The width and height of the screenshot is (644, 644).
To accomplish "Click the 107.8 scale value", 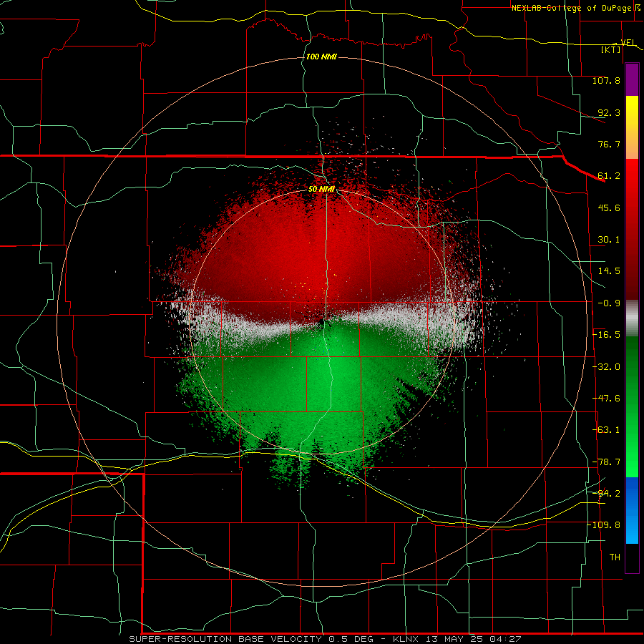I will (606, 80).
